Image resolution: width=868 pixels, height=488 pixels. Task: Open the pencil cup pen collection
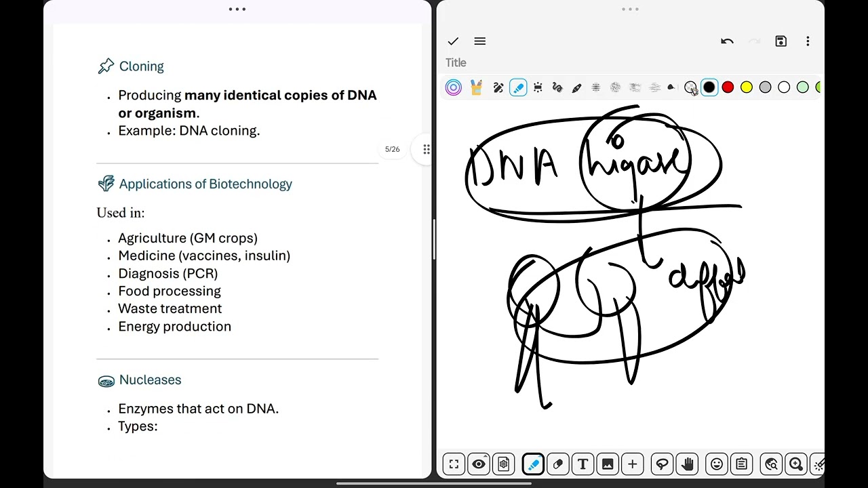point(476,87)
